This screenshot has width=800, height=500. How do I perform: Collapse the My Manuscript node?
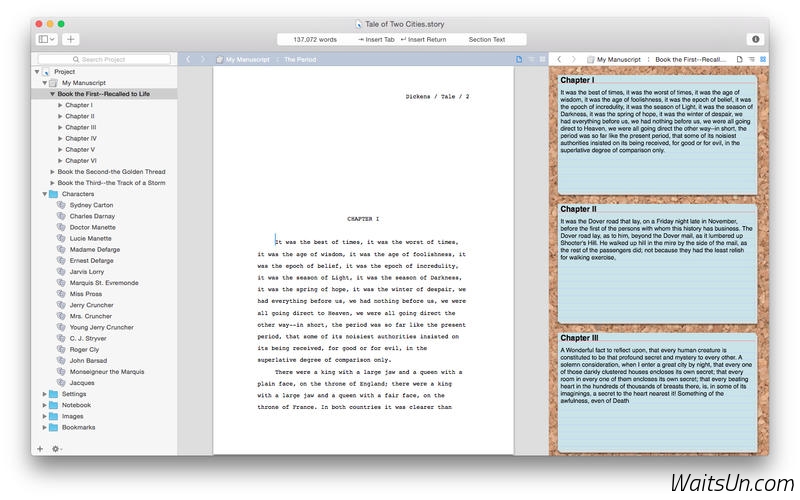[x=44, y=83]
